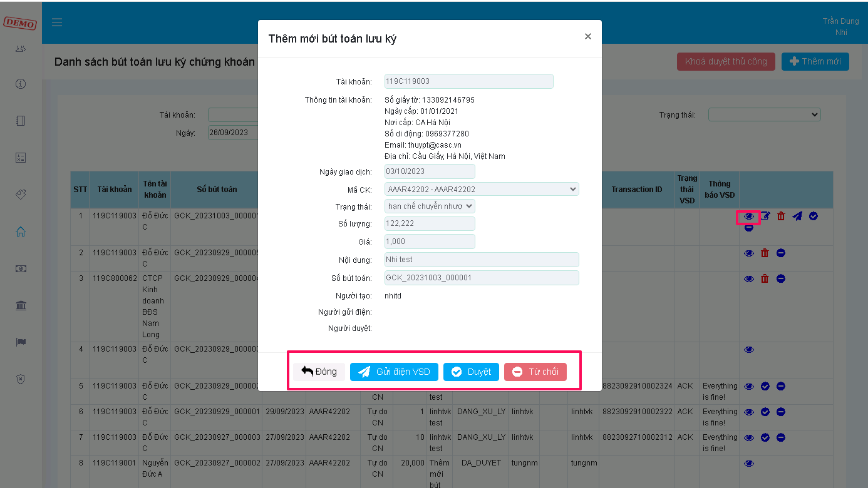Open the calculator sidebar icon
Image resolution: width=868 pixels, height=488 pixels.
pos(21,158)
